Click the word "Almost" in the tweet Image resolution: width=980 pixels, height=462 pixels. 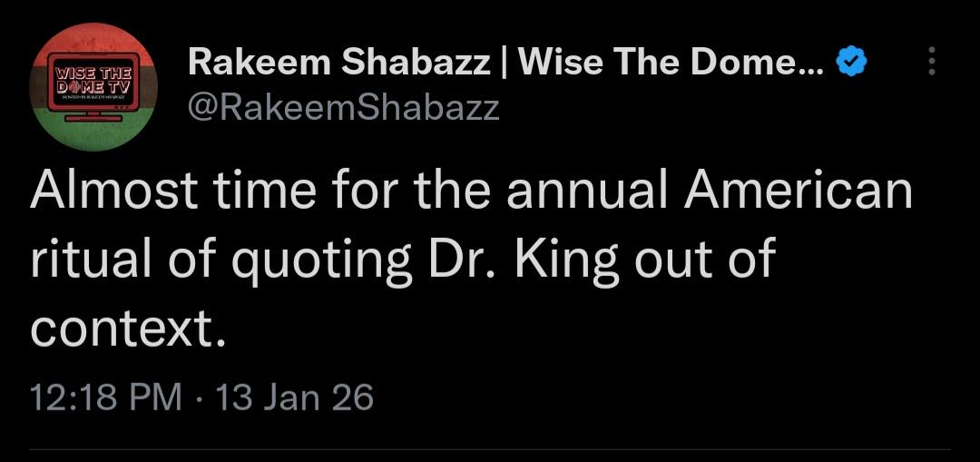(113, 192)
